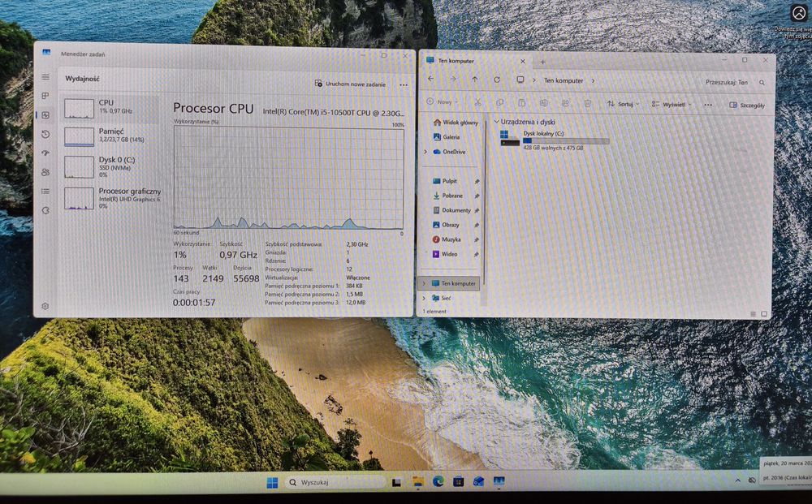
Task: Open Details list icon in Task Manager sidebar
Action: point(45,191)
